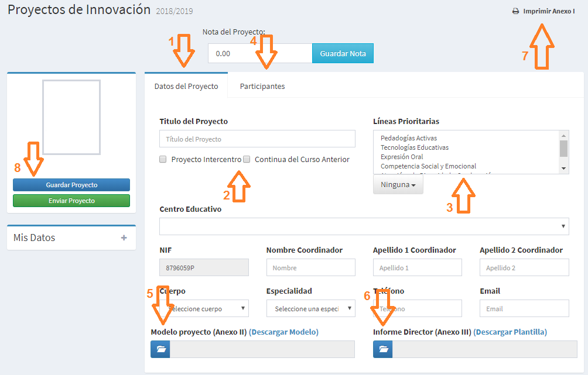This screenshot has height=375, width=588.
Task: Open the Ninguna dropdown under Líneas Prioritarias
Action: [x=398, y=184]
